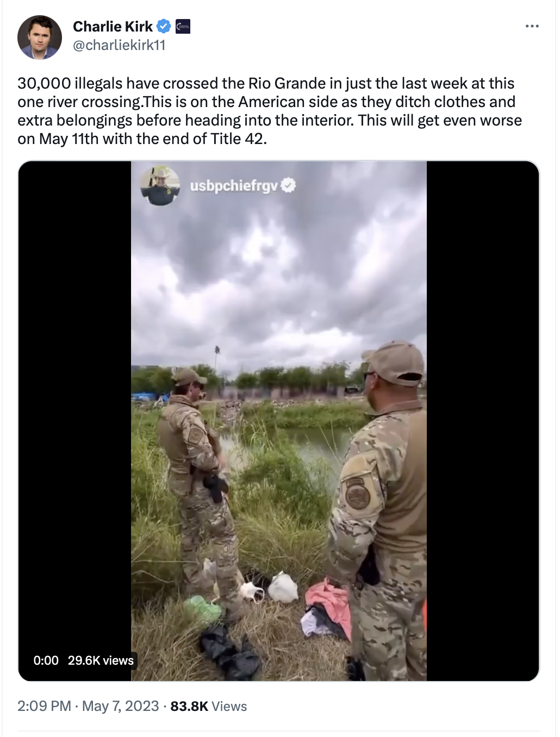Open Charlie Kirk's profile avatar

(39, 38)
